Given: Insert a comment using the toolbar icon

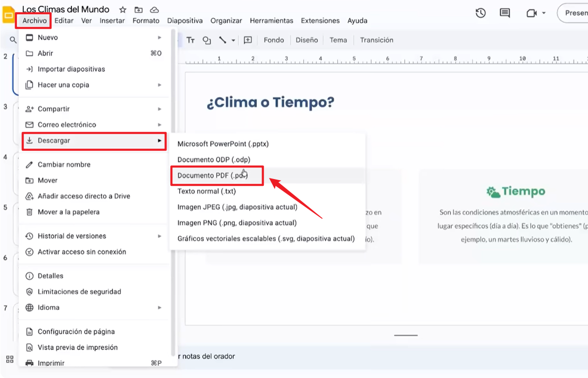Looking at the screenshot, I should point(247,40).
